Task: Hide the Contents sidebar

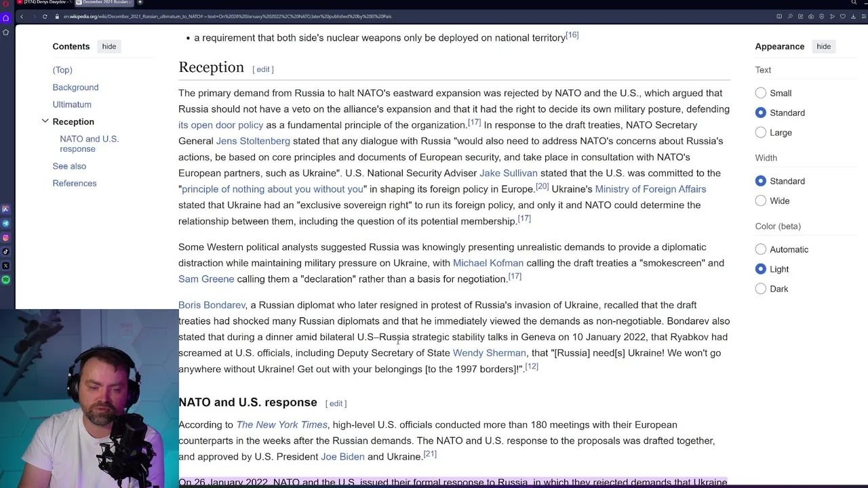Action: pos(109,47)
